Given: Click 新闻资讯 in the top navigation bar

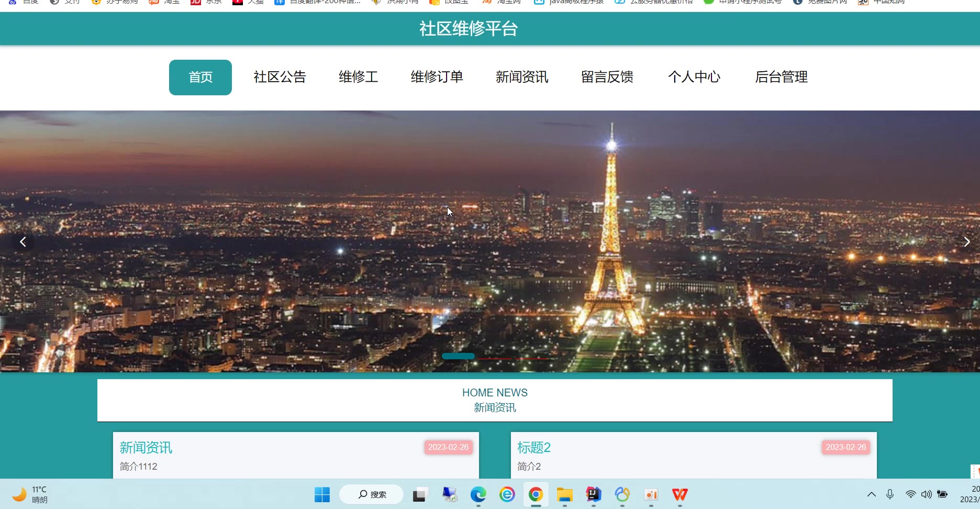Looking at the screenshot, I should [522, 77].
